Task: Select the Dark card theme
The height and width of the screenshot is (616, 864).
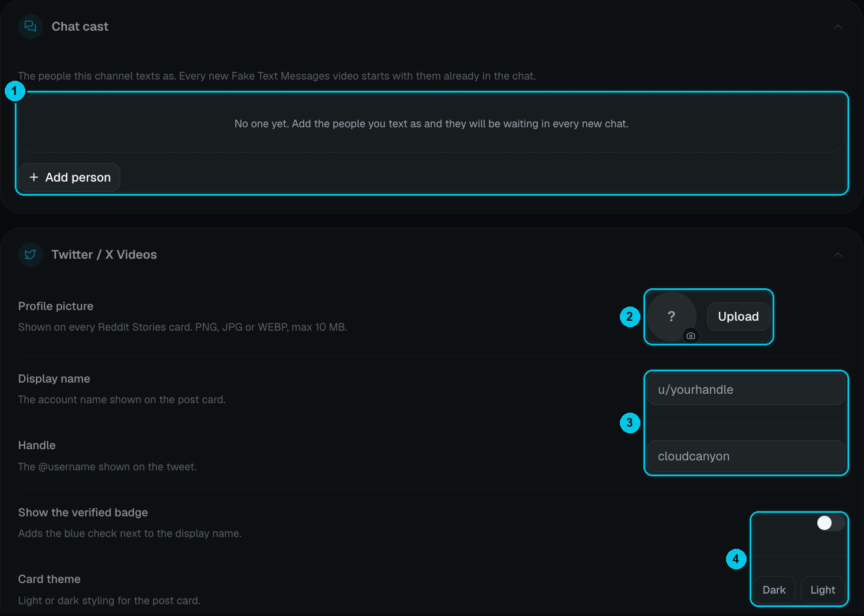Action: [x=774, y=589]
